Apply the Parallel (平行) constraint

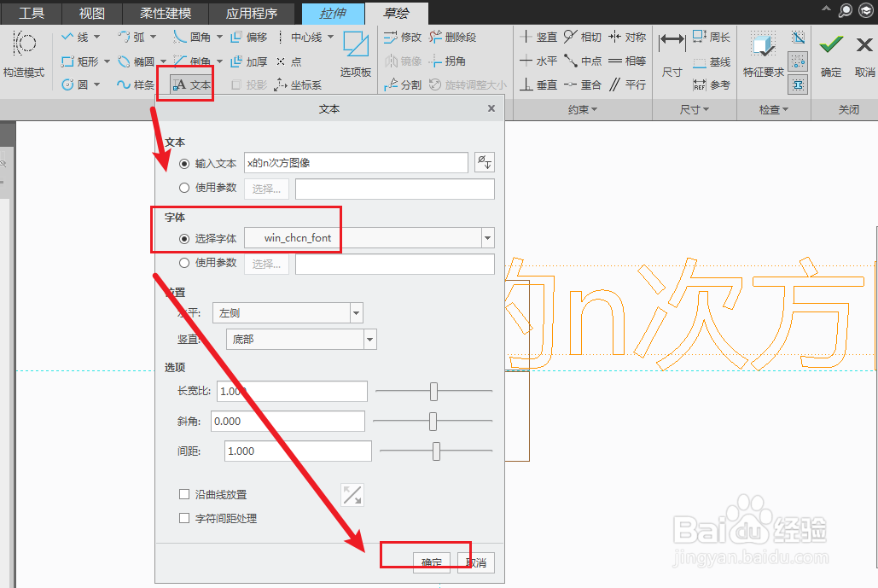click(627, 84)
